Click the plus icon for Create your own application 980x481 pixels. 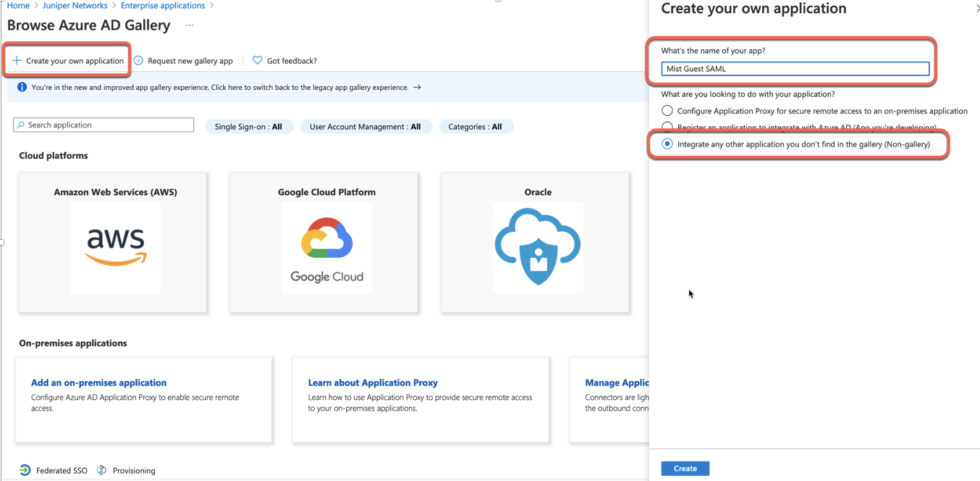tap(17, 61)
